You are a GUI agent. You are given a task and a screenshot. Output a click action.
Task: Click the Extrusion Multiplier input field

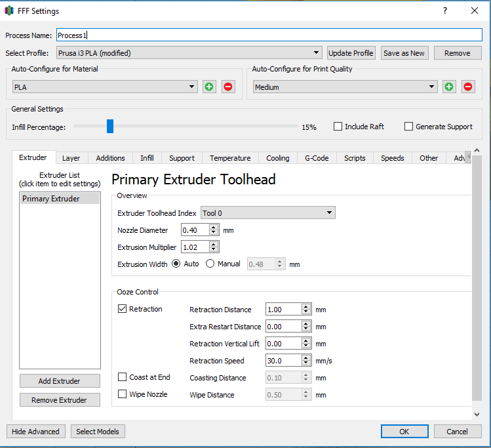(195, 247)
